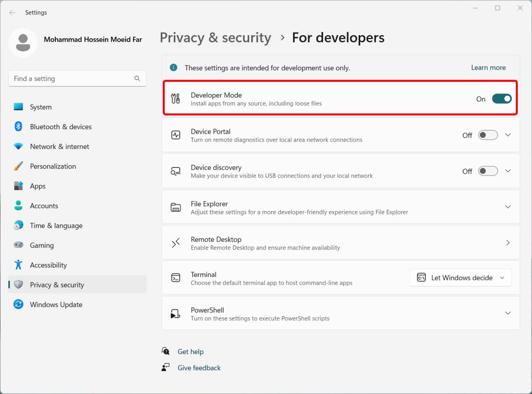Open the System settings category

[x=77, y=107]
